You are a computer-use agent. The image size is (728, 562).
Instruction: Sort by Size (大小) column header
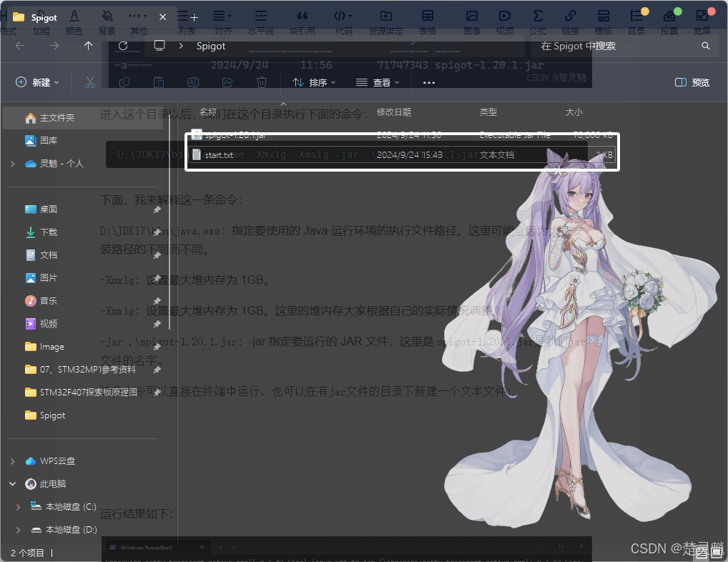tap(574, 112)
